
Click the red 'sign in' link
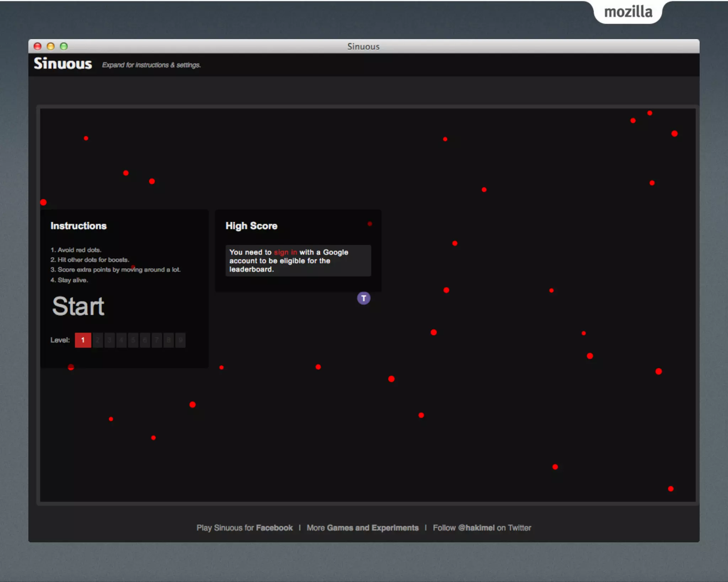(285, 252)
